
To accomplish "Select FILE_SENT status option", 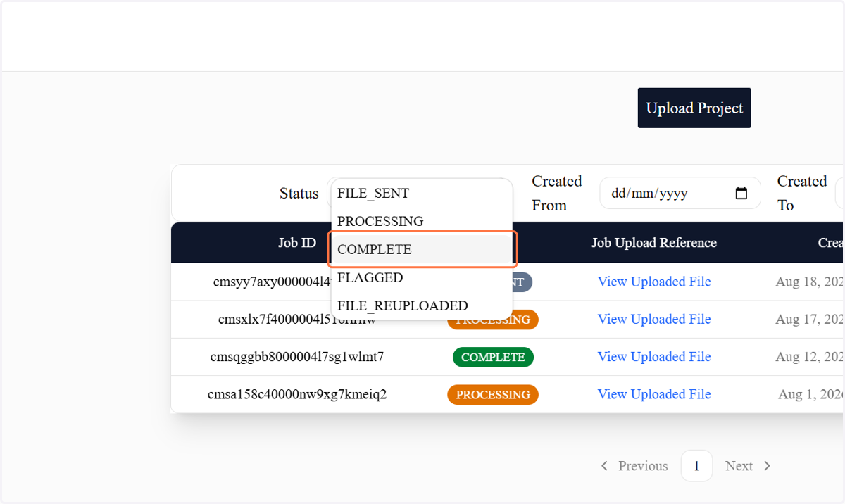I will [421, 193].
